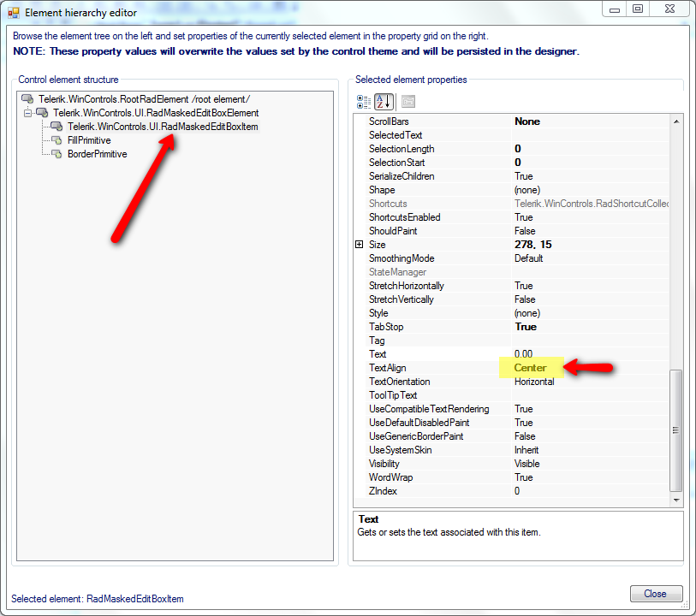Viewport: 696px width, 616px height.
Task: Select BorderPrimitive in the element tree
Action: (x=98, y=154)
